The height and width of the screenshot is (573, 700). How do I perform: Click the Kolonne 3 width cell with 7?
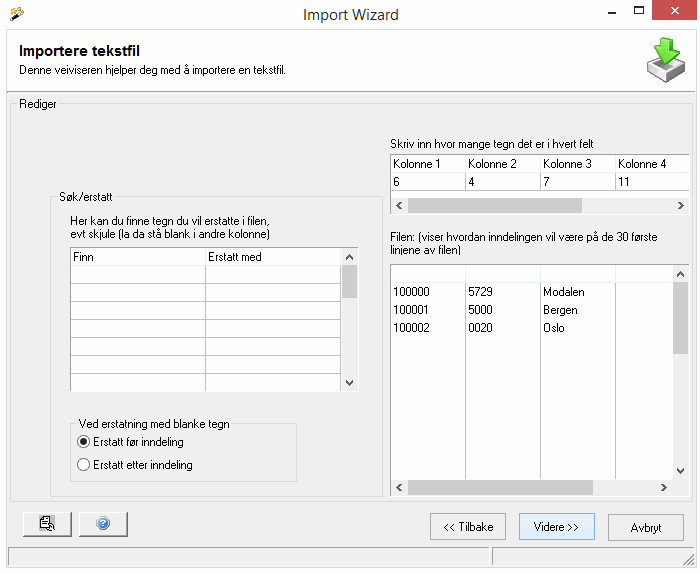577,182
